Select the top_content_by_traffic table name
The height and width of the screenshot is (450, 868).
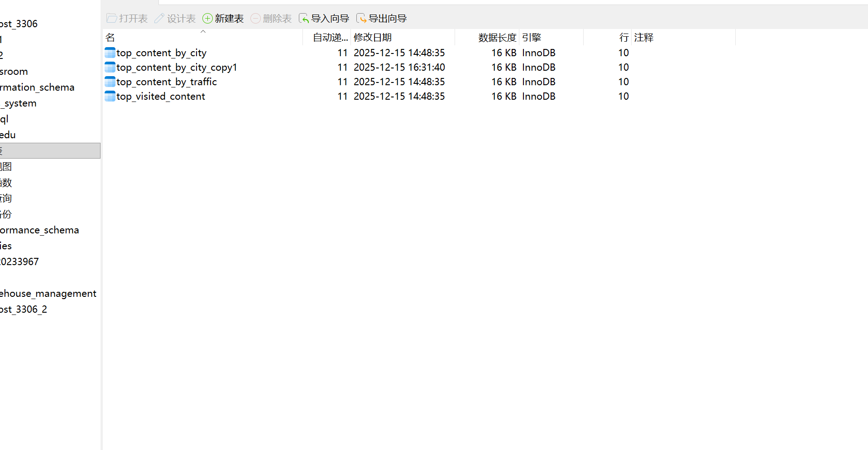pos(167,82)
